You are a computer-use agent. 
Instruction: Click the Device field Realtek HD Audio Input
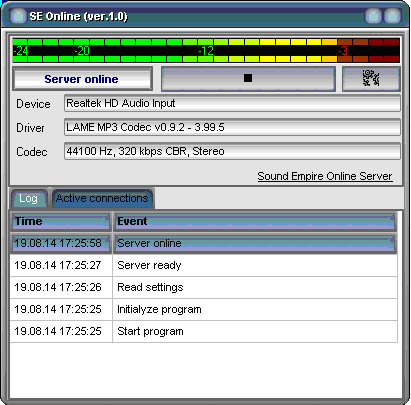[232, 103]
